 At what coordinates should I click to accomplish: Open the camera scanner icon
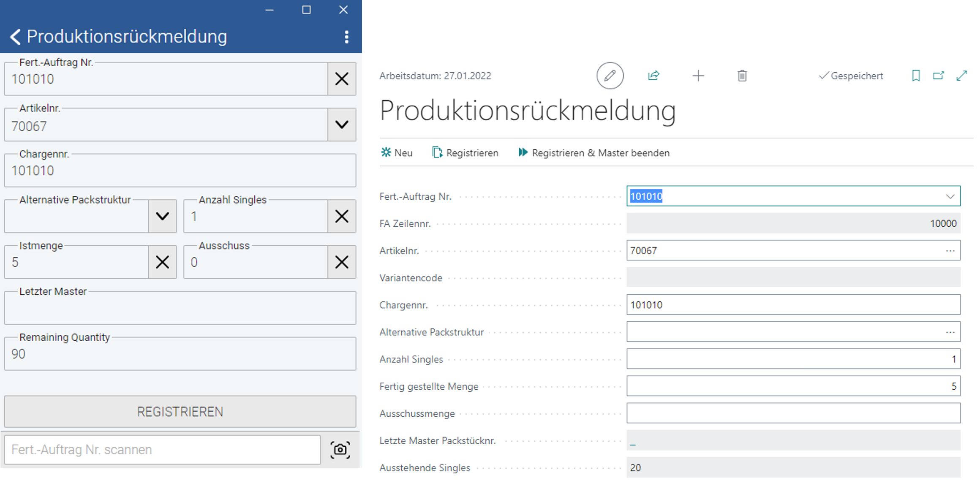pyautogui.click(x=340, y=450)
